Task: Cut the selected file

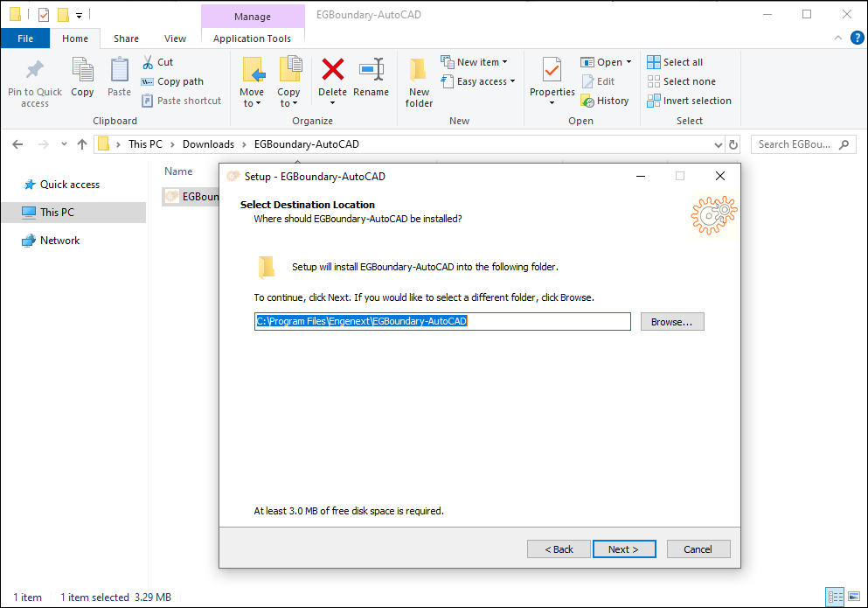Action: tap(157, 62)
